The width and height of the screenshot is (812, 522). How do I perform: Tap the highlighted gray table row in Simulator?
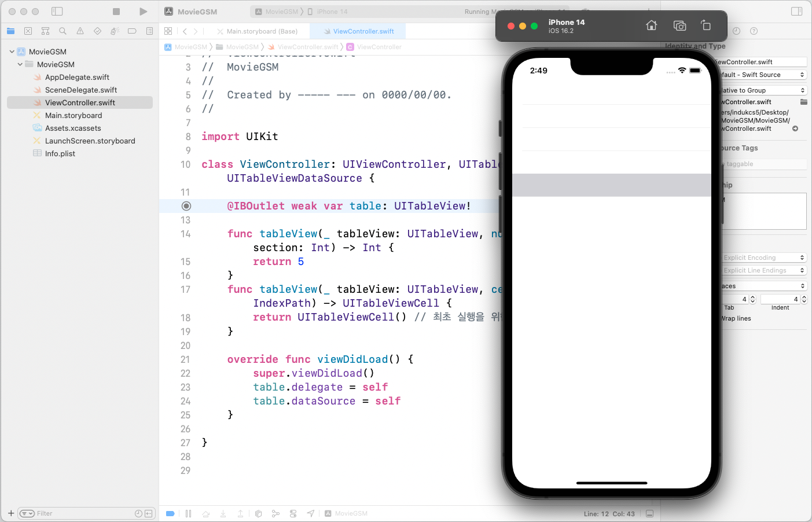click(612, 185)
